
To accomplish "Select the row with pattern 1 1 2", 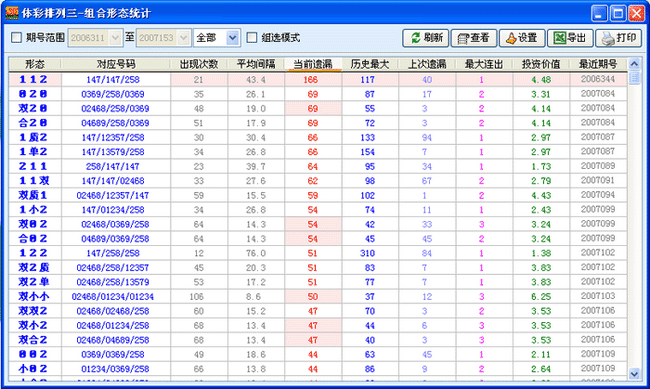I will point(318,80).
